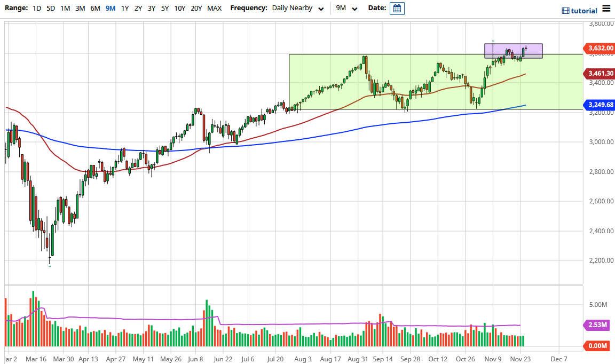Image resolution: width=615 pixels, height=364 pixels.
Task: Click the 2,200.00 price axis label
Action: point(601,260)
